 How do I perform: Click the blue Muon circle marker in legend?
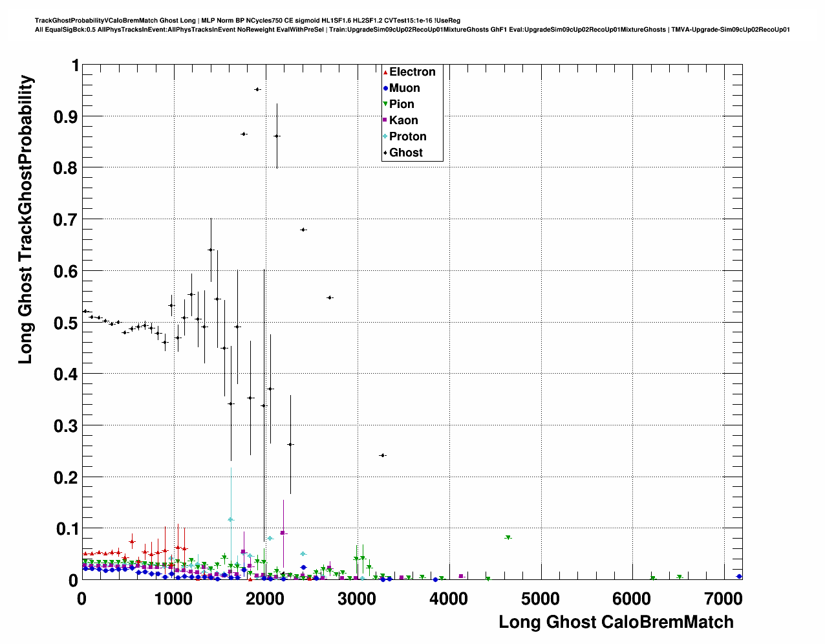(385, 88)
